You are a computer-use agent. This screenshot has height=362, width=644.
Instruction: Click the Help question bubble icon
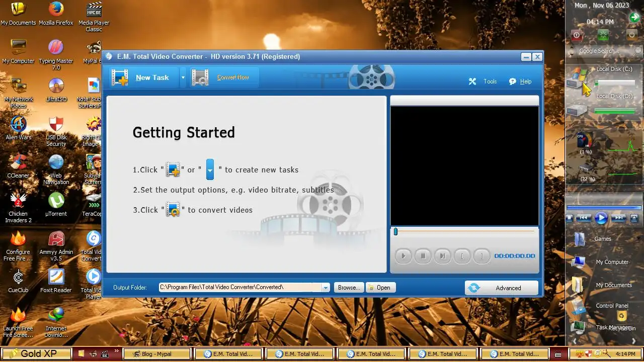[x=513, y=81]
